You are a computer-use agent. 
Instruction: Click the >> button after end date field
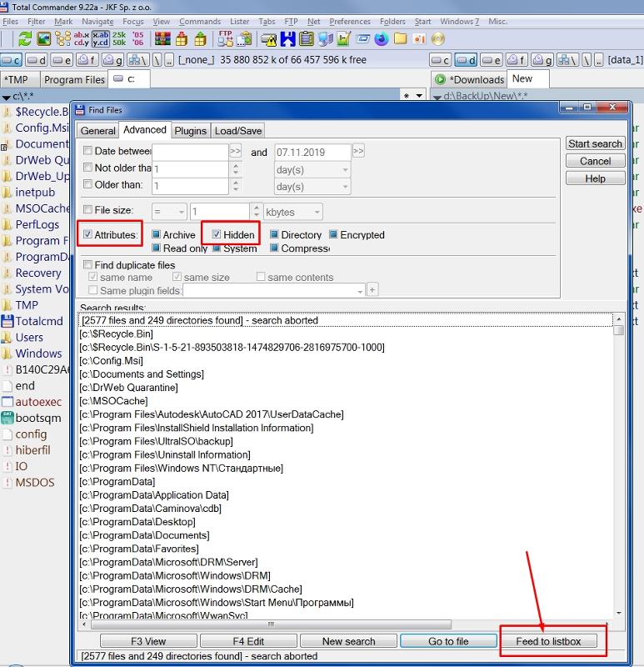[x=359, y=151]
